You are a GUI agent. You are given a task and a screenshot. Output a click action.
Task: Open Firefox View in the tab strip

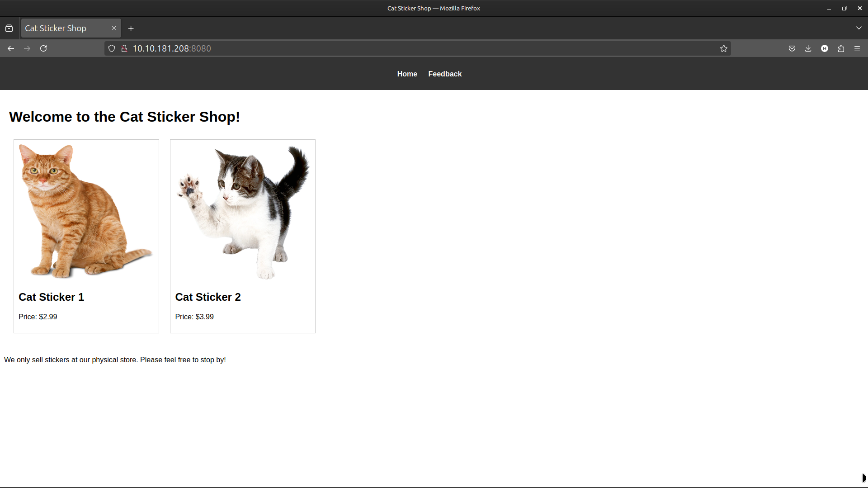coord(9,28)
